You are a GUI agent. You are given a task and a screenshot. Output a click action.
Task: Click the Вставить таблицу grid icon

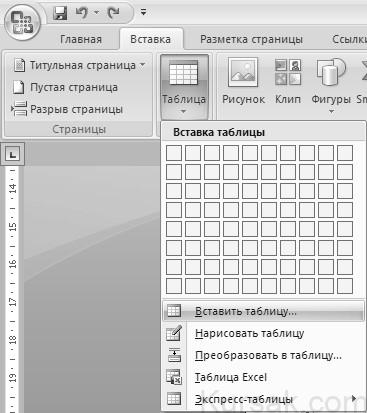tap(174, 311)
